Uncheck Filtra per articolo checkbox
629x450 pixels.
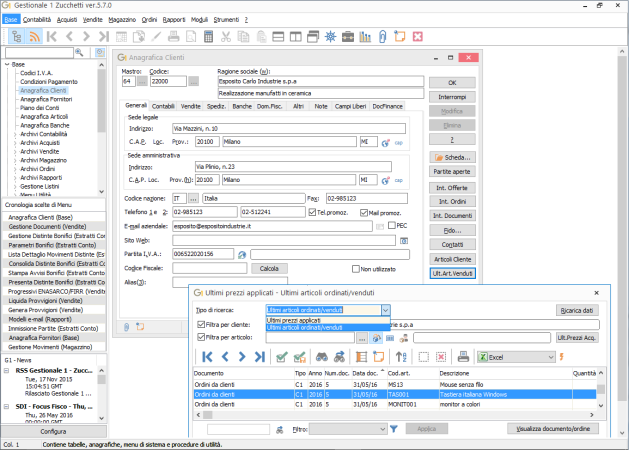[x=201, y=337]
